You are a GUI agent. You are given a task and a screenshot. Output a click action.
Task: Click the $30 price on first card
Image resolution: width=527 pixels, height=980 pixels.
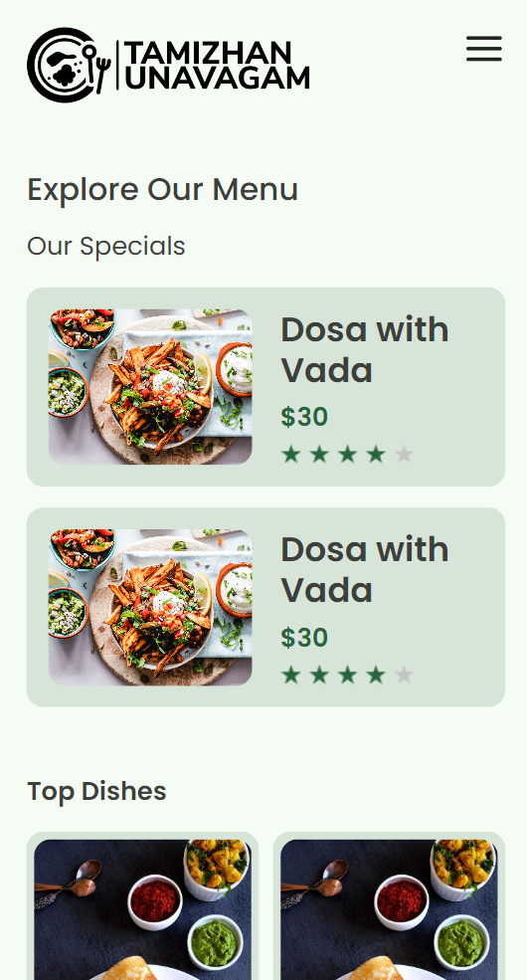[x=304, y=417]
